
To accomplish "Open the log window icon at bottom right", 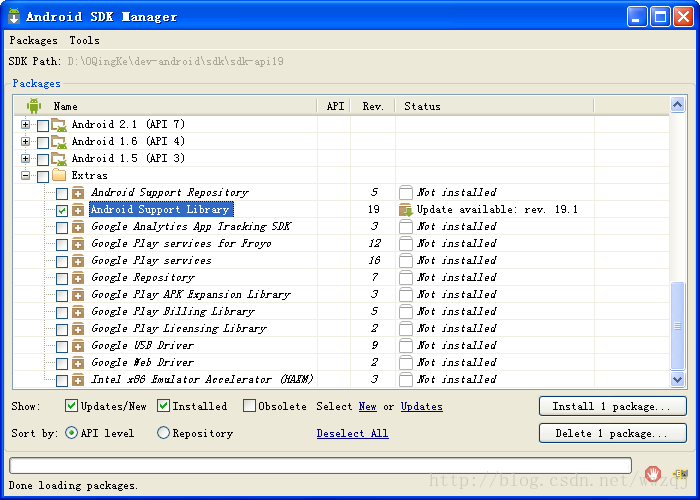I will click(680, 474).
